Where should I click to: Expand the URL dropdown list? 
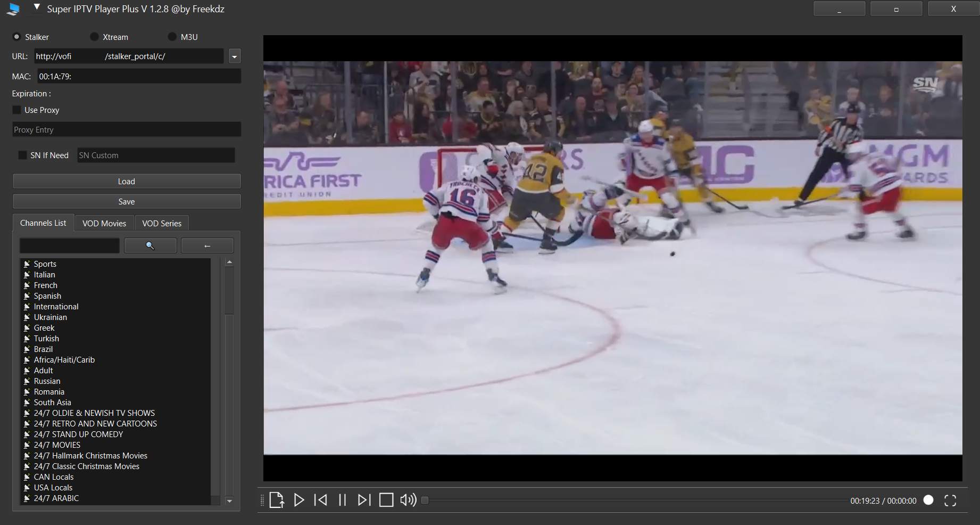[235, 56]
